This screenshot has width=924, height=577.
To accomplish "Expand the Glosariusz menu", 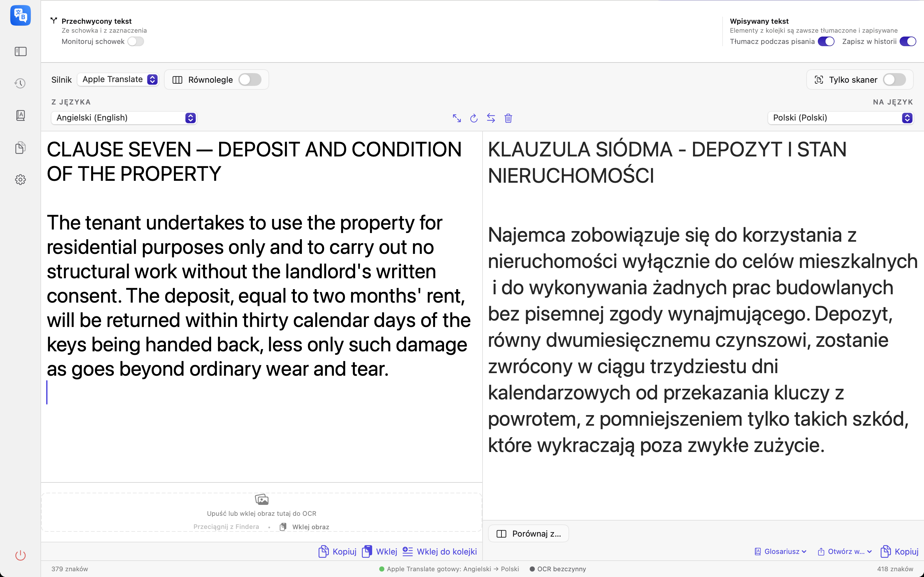I will click(x=781, y=551).
